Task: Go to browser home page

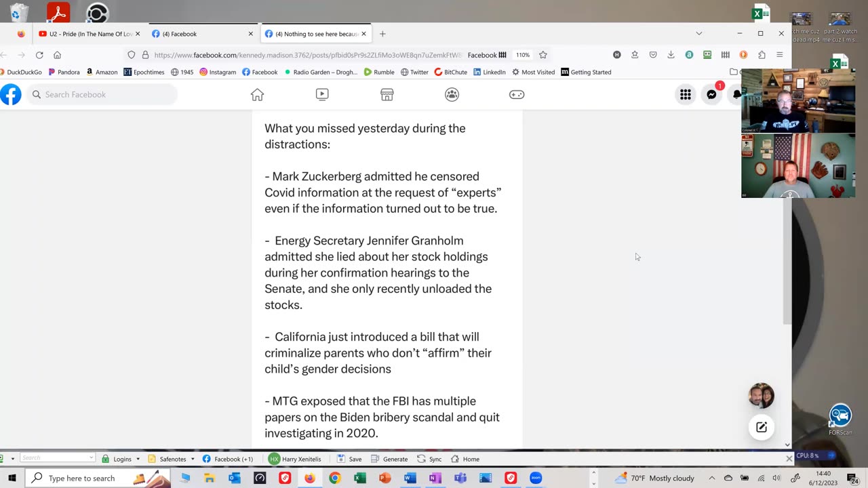Action: pyautogui.click(x=57, y=55)
